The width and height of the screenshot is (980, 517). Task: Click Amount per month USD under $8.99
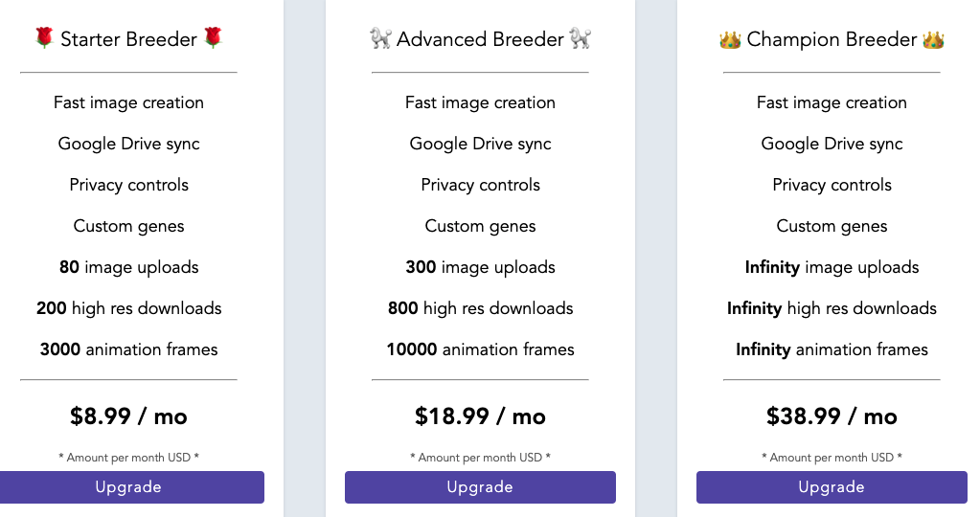tap(128, 458)
